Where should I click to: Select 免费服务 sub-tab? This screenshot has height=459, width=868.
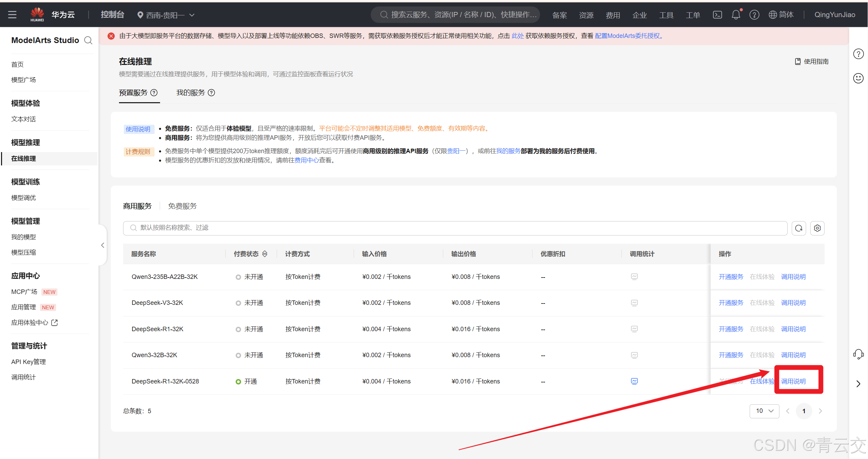click(182, 206)
